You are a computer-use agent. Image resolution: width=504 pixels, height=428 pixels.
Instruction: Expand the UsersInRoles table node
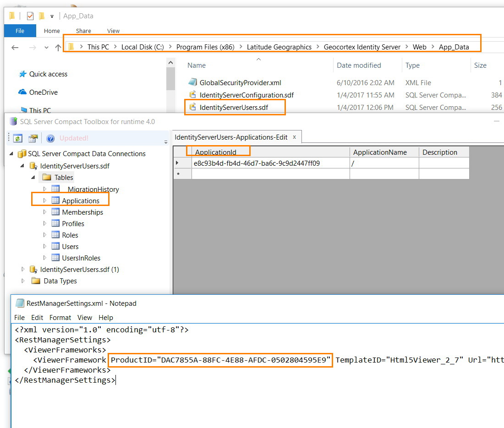tap(45, 258)
